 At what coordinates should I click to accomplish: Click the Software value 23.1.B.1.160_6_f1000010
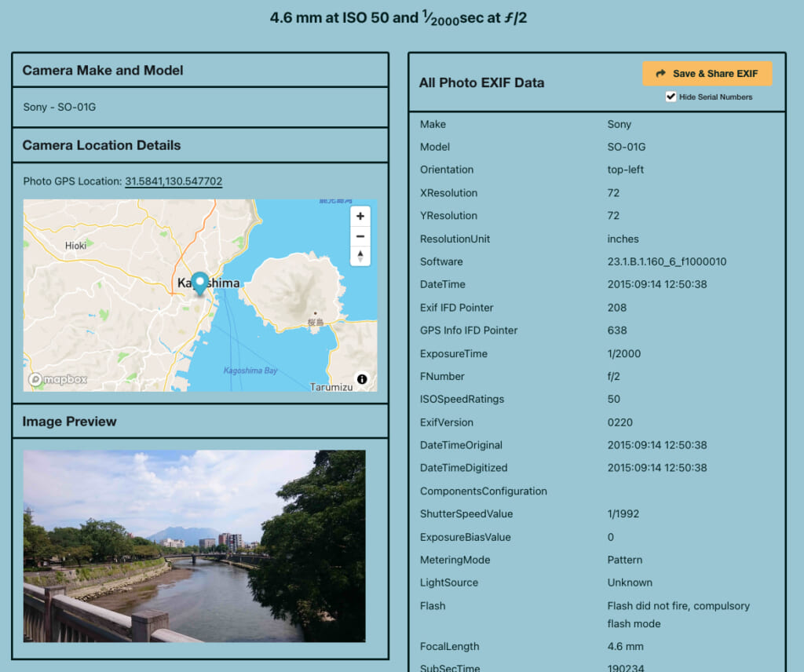pyautogui.click(x=667, y=261)
